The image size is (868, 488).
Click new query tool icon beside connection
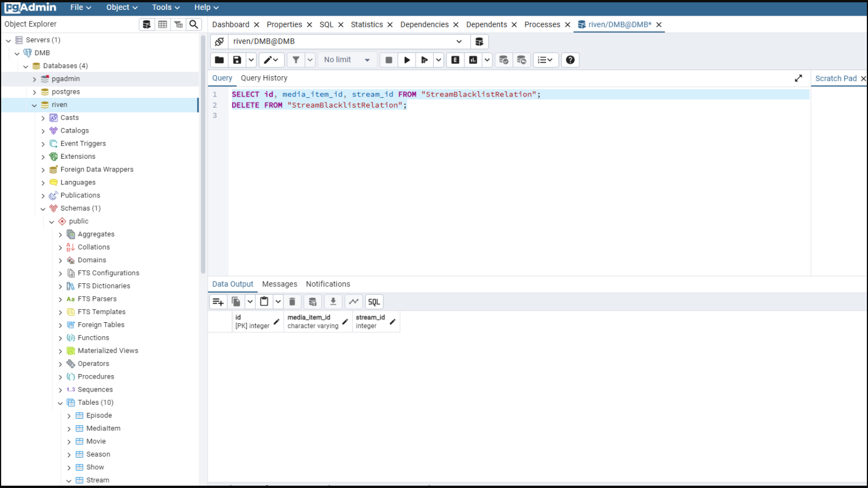point(479,42)
